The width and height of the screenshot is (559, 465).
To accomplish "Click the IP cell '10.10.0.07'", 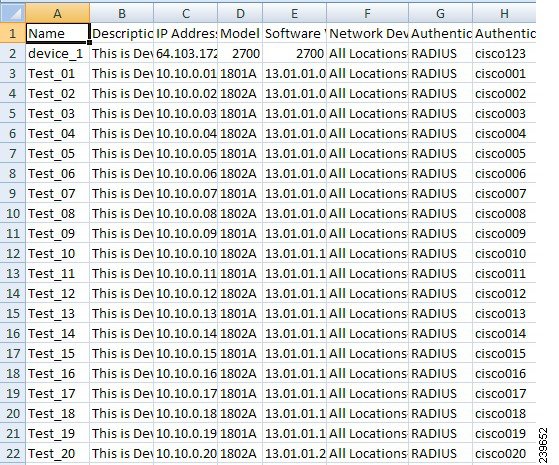I will (x=185, y=193).
